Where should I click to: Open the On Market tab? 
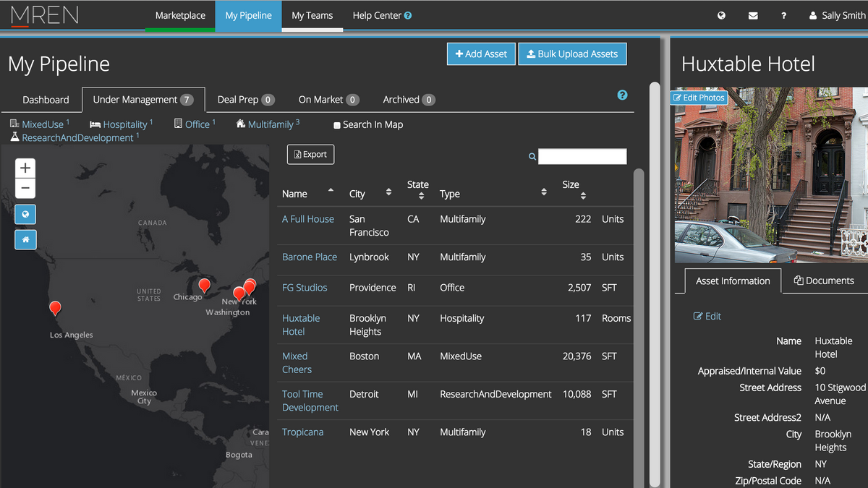coord(328,100)
